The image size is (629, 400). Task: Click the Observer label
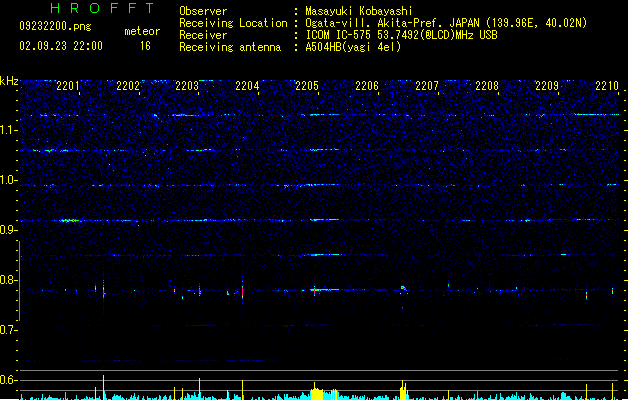203,11
